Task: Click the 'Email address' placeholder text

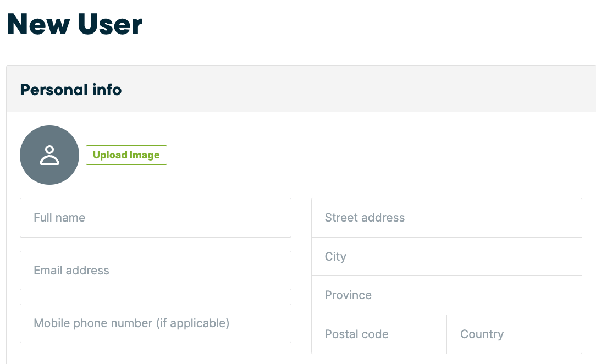Action: coord(71,271)
